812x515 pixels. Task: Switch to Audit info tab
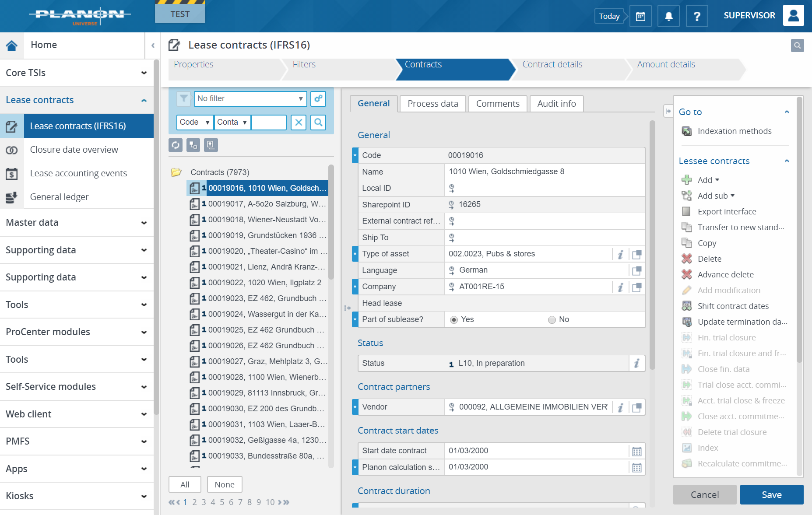(556, 104)
